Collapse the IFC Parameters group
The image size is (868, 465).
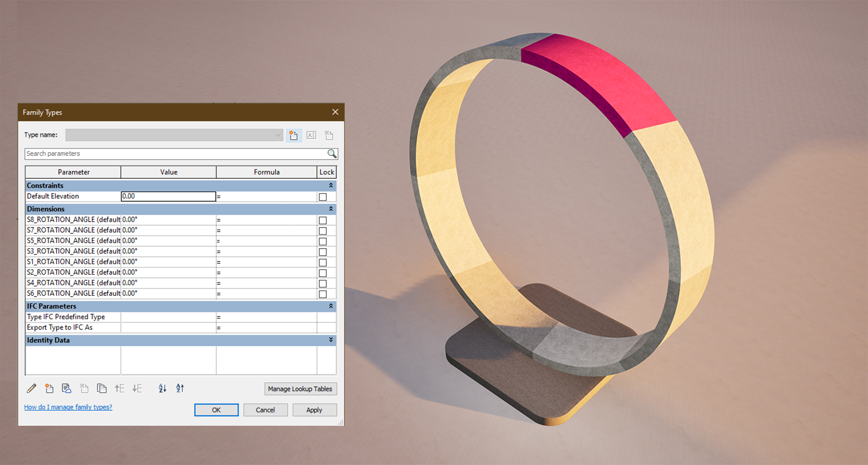331,306
